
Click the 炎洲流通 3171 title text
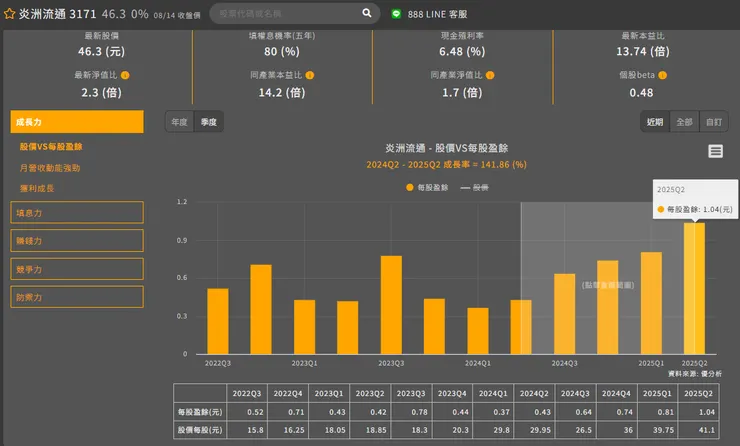point(57,14)
